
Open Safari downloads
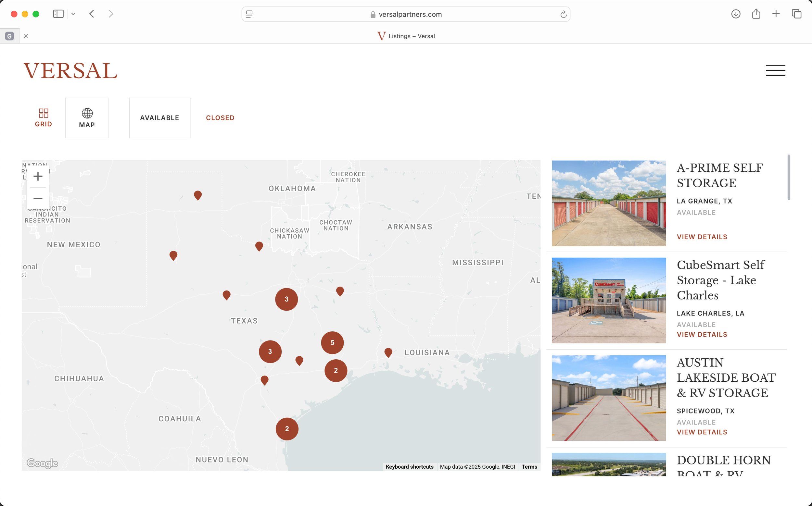[735, 14]
